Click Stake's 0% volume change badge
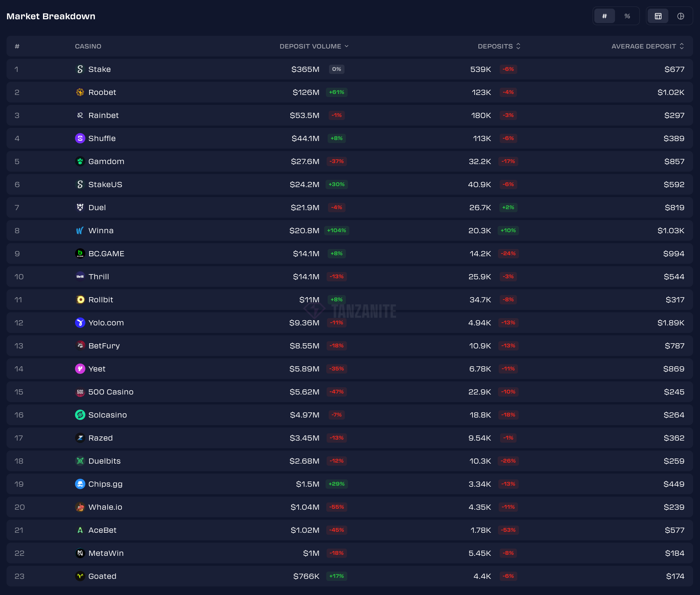Screen dimensions: 700x595 (x=337, y=69)
